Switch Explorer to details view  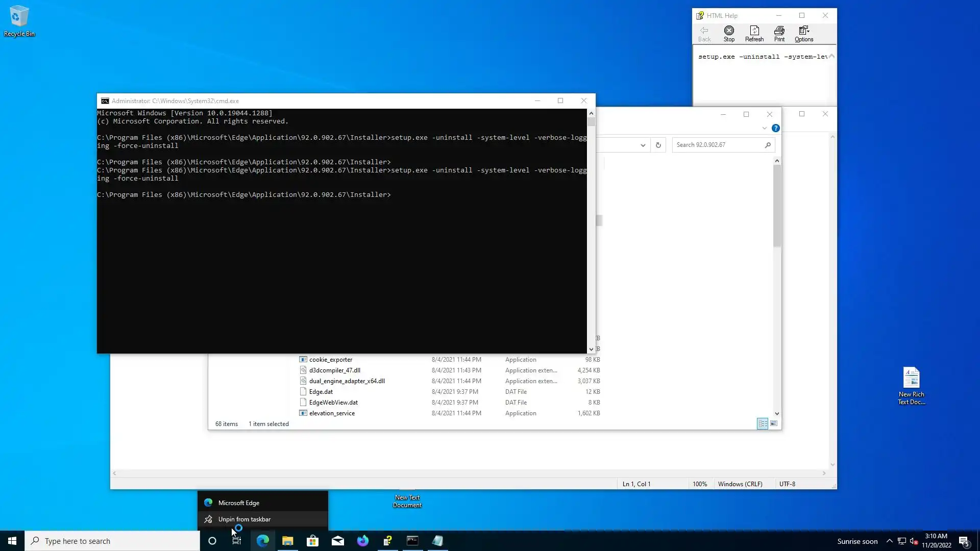pyautogui.click(x=763, y=423)
